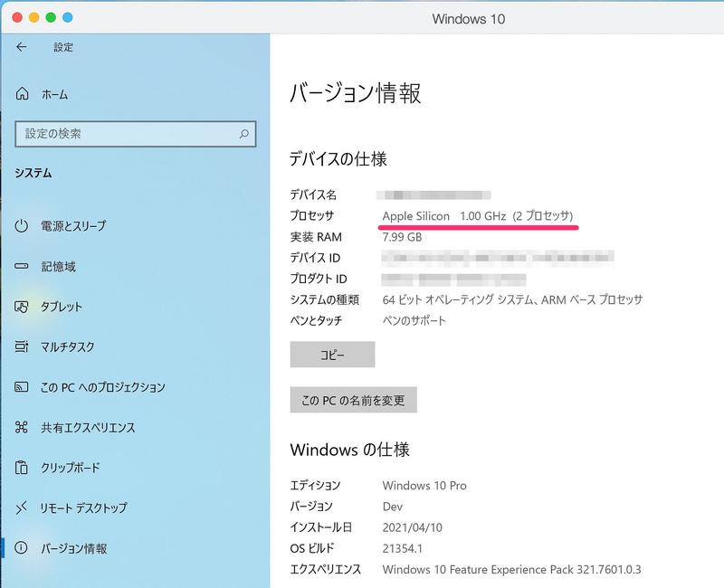Click the OS ビルド label
724x588 pixels.
pos(311,548)
